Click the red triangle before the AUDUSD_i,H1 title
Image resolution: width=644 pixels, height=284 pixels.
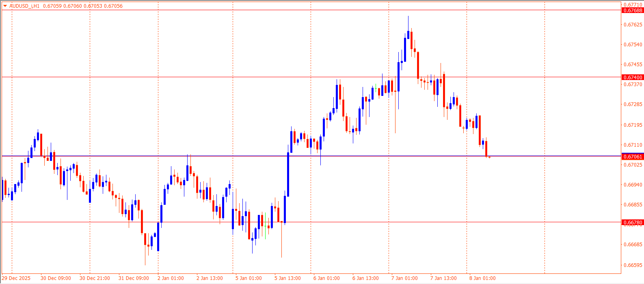[x=5, y=6]
